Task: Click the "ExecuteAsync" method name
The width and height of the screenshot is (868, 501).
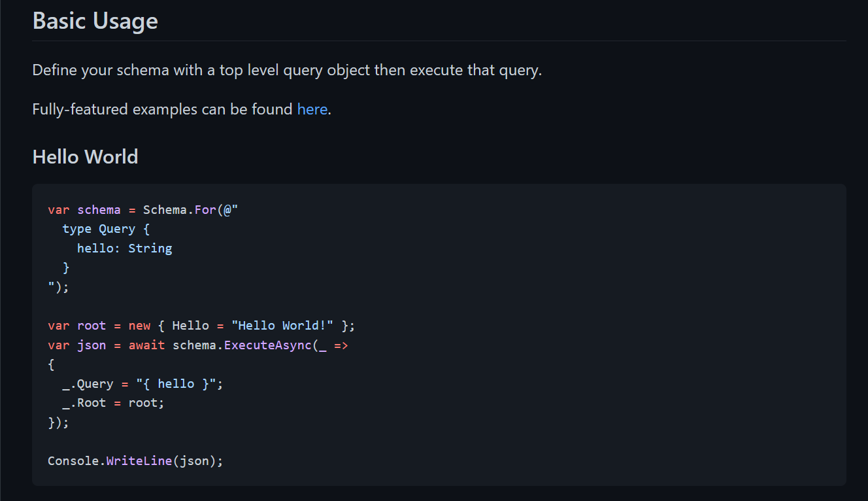Action: 267,345
